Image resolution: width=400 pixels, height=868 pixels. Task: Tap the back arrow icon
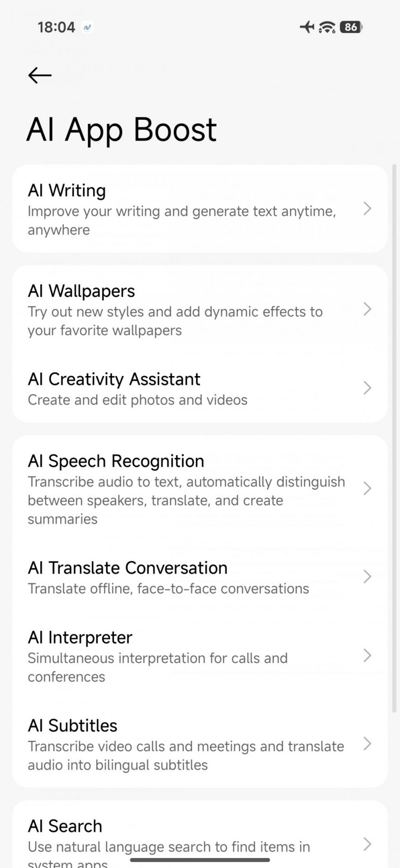[x=40, y=75]
